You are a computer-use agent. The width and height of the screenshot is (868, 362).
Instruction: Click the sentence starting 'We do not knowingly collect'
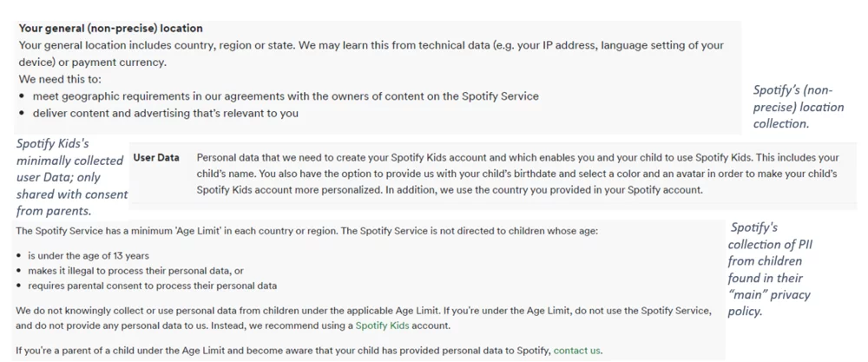click(x=365, y=310)
